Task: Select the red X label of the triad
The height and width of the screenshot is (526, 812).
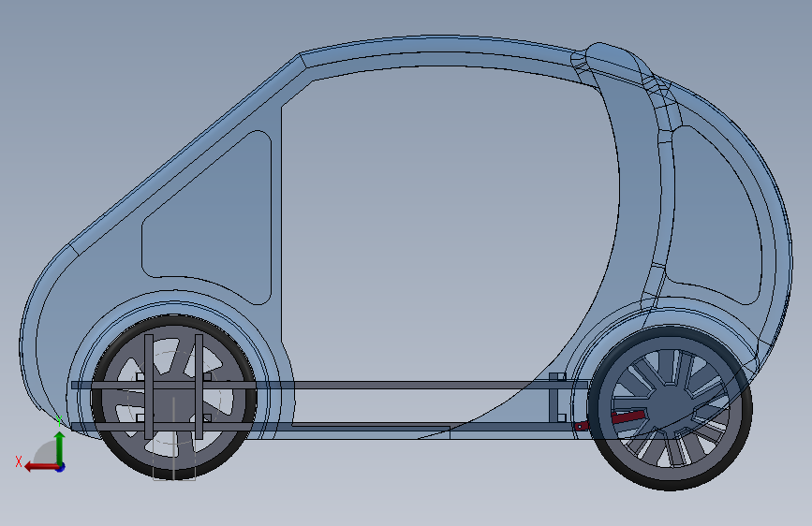Action: coord(19,461)
